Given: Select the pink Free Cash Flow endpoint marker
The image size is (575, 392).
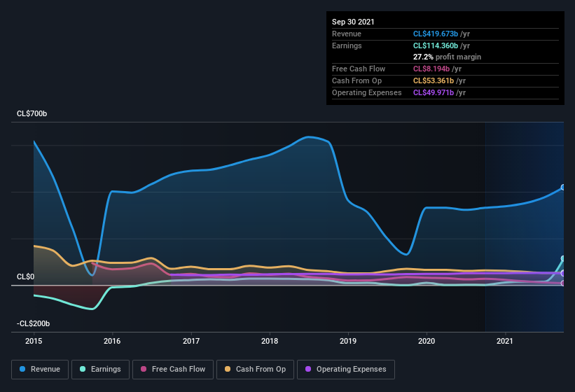Looking at the screenshot, I should pyautogui.click(x=563, y=283).
